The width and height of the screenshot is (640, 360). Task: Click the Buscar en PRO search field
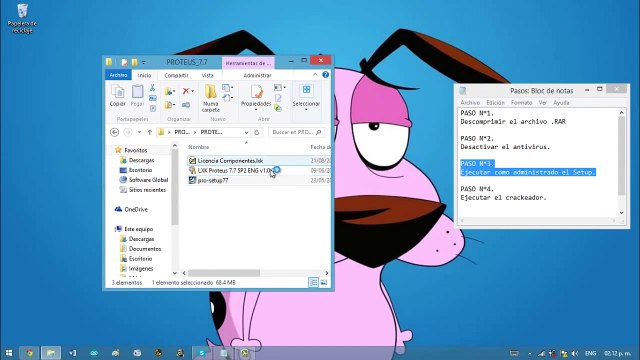296,132
